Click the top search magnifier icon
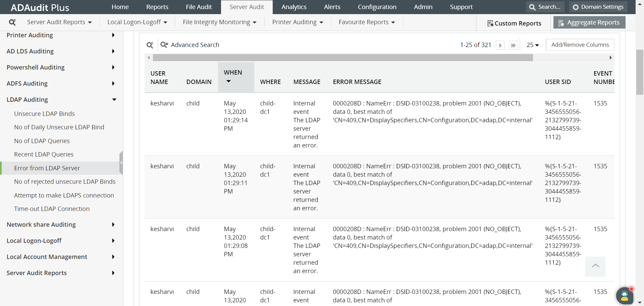 532,7
